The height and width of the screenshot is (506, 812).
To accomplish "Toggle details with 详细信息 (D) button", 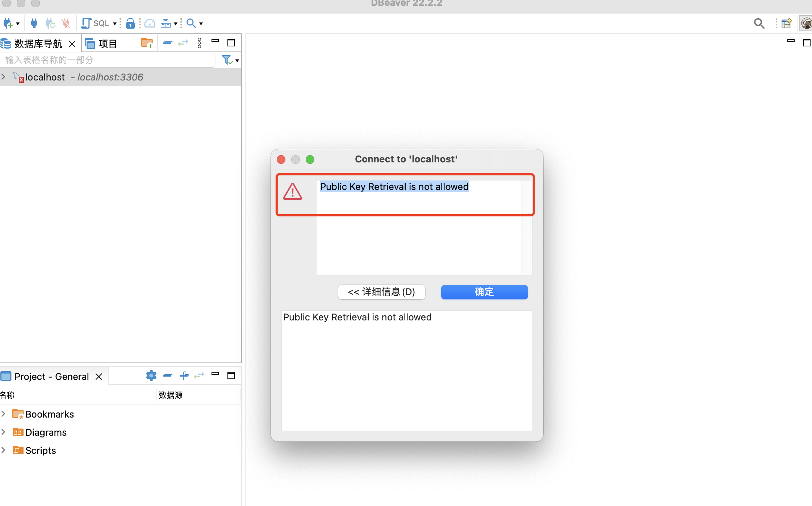I will tap(381, 292).
